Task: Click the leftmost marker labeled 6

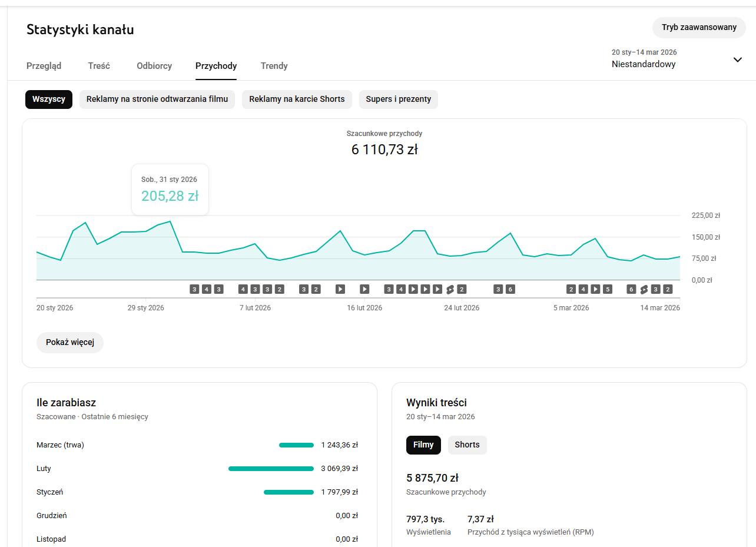Action: tap(510, 289)
